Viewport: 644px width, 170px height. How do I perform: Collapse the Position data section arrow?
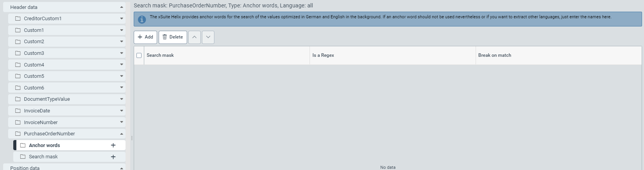[122, 168]
